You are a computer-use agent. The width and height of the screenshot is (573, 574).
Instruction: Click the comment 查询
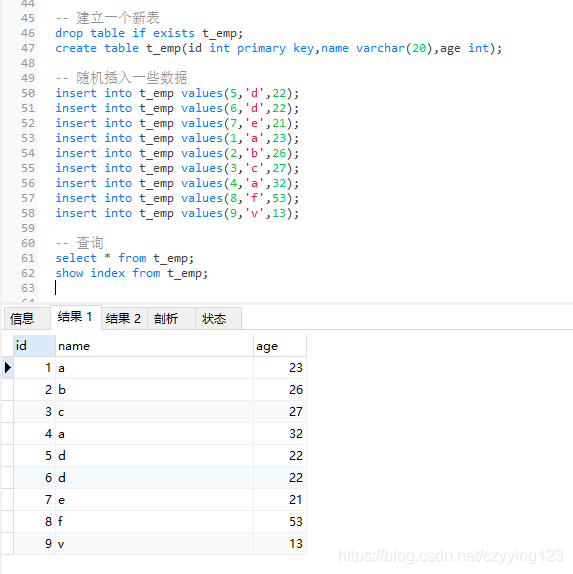click(x=79, y=243)
